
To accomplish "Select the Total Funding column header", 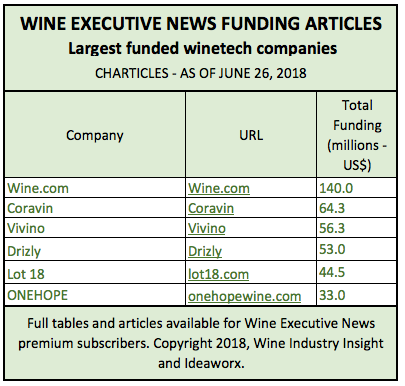I will pos(357,135).
